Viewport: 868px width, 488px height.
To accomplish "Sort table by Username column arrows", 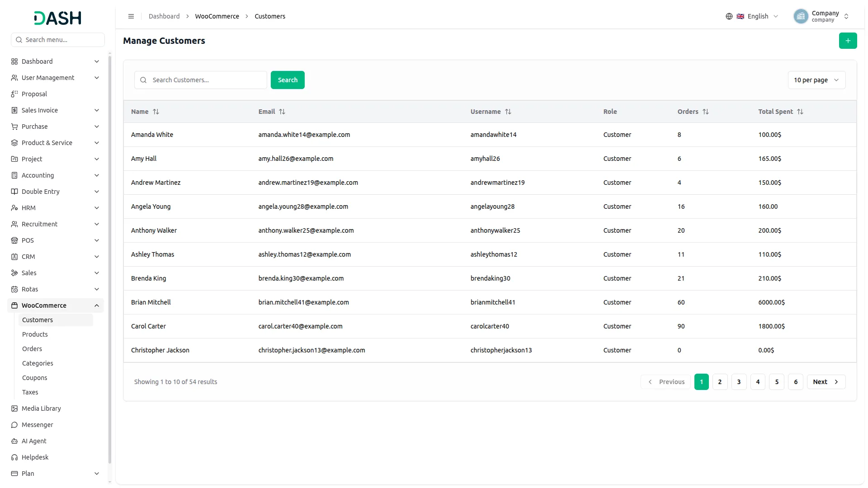I will click(508, 112).
